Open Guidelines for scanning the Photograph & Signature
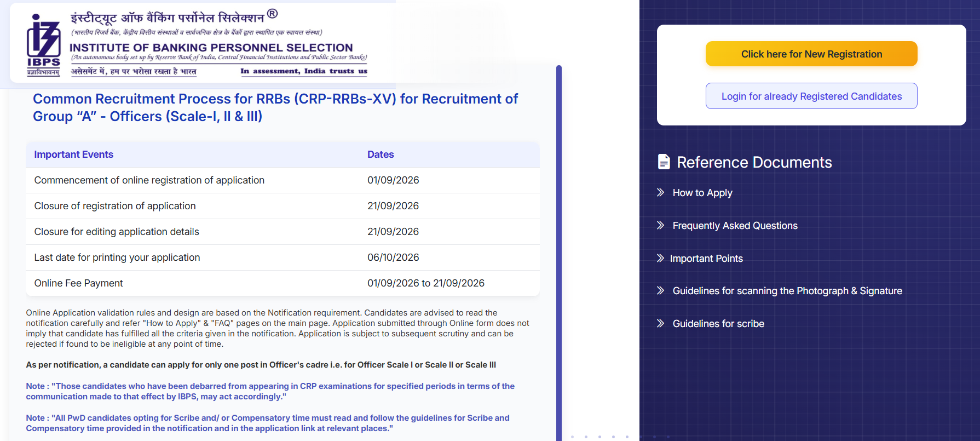Screen dimensions: 980x441 tap(787, 291)
